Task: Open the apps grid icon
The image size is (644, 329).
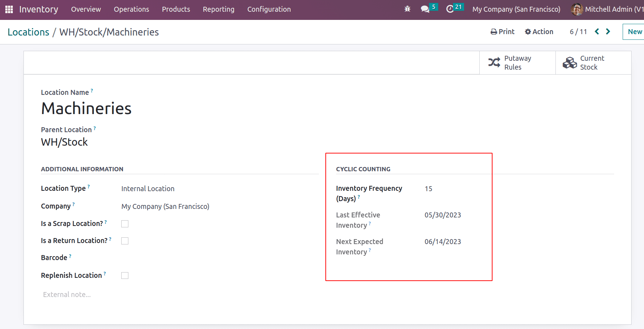Action: coord(9,9)
